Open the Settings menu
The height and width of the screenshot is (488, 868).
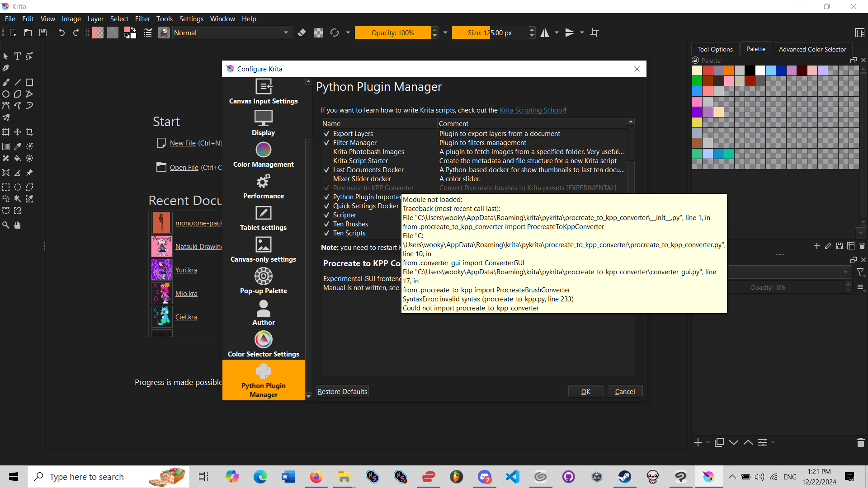pos(191,19)
